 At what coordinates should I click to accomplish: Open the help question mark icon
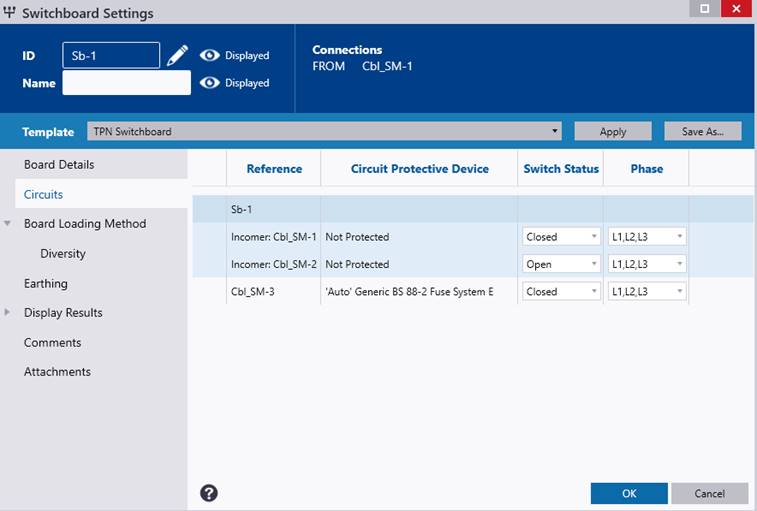tap(209, 493)
